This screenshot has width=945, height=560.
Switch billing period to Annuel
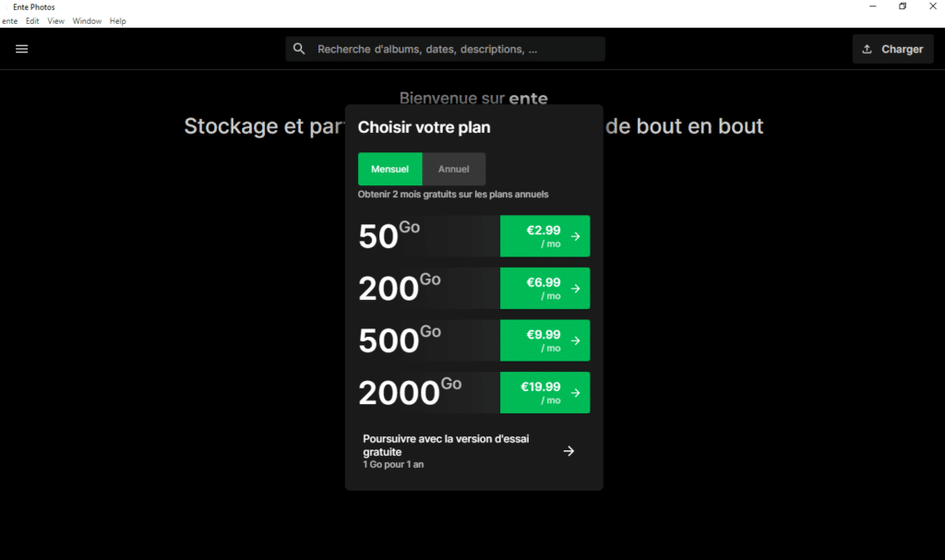[x=453, y=169]
